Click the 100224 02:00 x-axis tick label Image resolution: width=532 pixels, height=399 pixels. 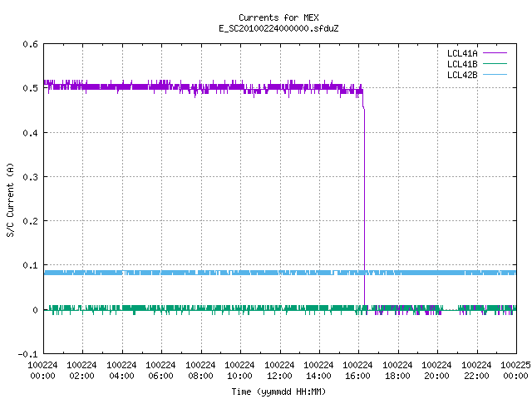81,371
